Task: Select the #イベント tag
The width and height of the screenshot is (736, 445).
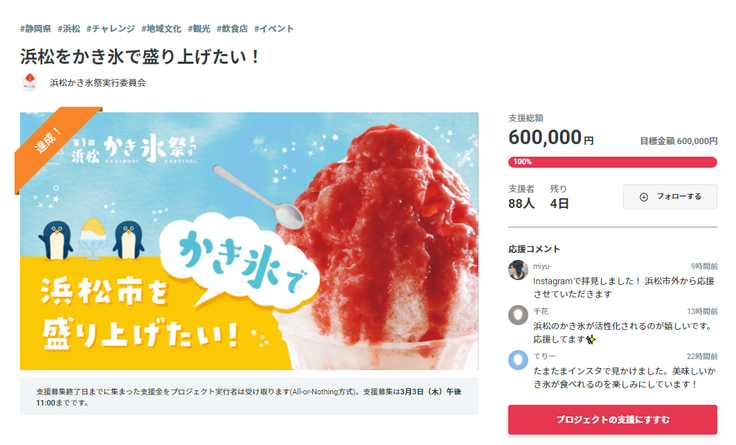Action: pos(274,29)
